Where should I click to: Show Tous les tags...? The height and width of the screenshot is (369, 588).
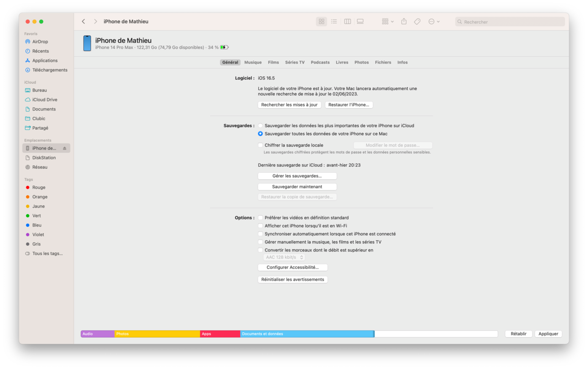pyautogui.click(x=47, y=254)
